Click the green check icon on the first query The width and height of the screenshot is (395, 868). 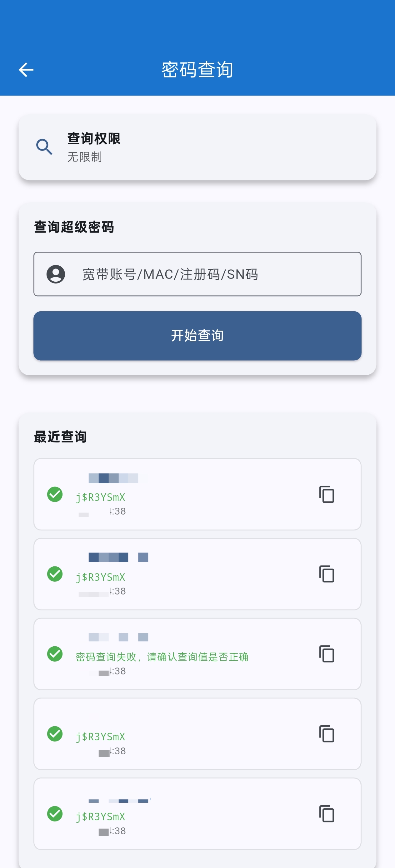[x=55, y=495]
